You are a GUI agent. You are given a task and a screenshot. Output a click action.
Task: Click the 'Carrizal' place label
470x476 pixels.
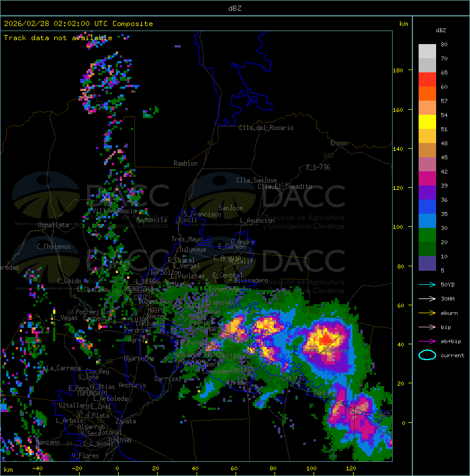point(168,379)
